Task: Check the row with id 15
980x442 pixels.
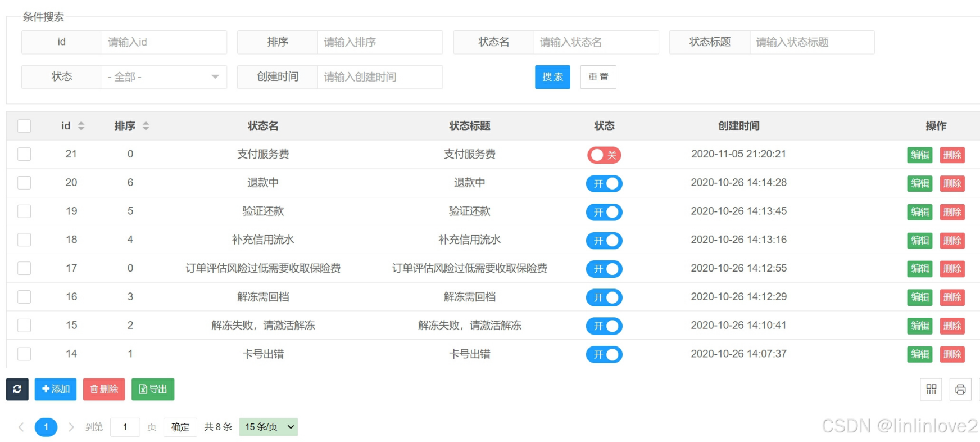Action: click(24, 326)
